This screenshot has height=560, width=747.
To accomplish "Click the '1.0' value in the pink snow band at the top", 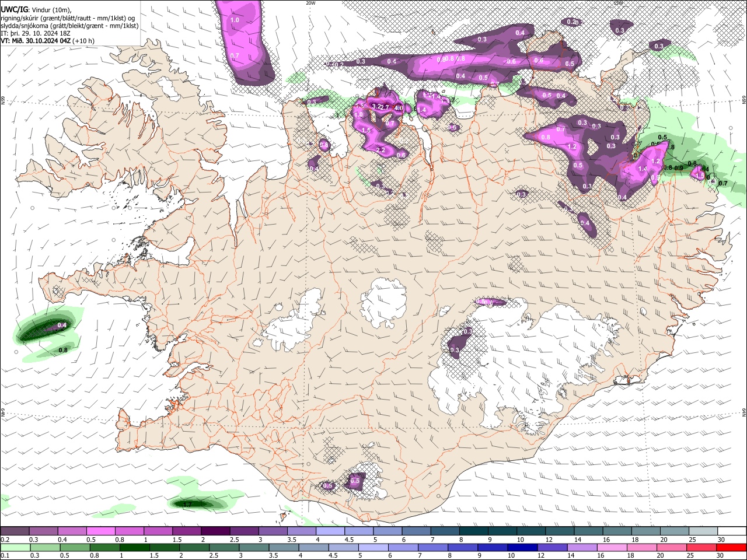I will point(235,20).
